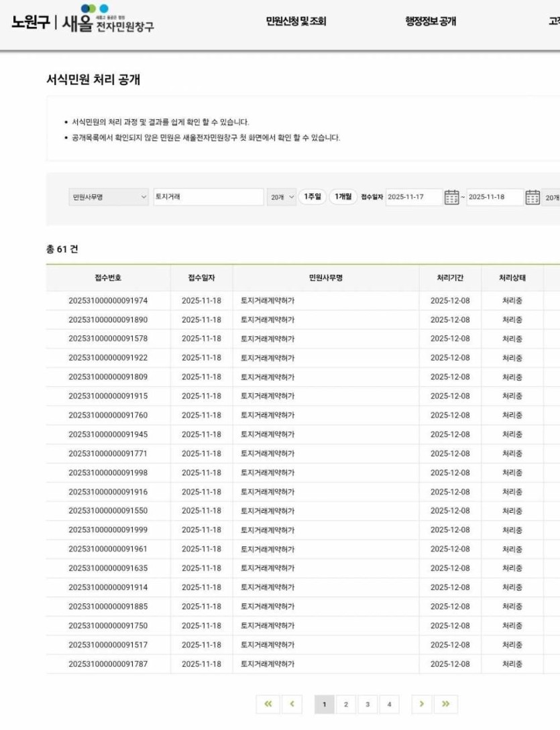This screenshot has height=730, width=560.
Task: Expand the 민원사무명 search type dropdown
Action: (109, 197)
